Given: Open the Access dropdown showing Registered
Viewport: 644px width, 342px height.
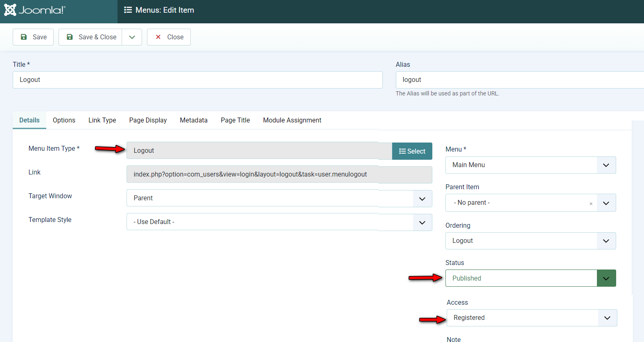Looking at the screenshot, I should point(531,318).
